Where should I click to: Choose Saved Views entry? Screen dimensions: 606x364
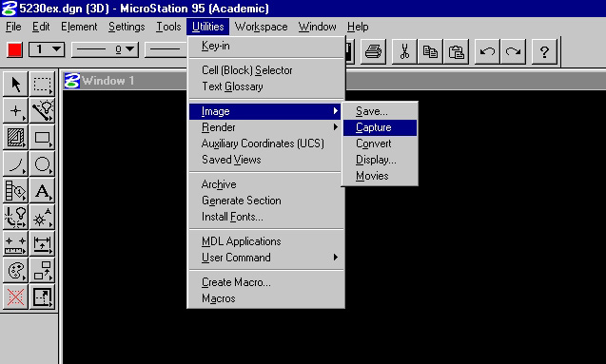pos(265,160)
